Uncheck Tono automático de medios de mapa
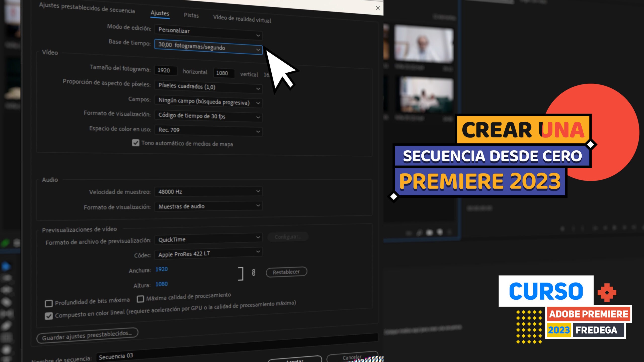 pos(136,143)
